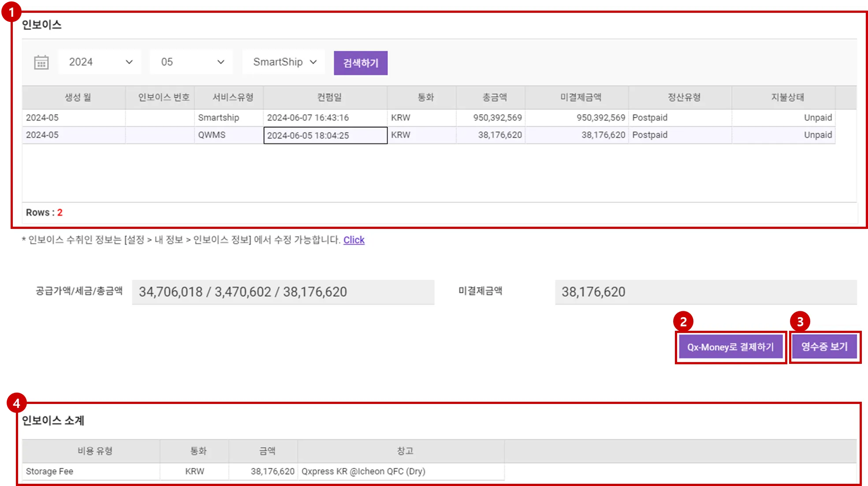Click the calendar icon beside year
This screenshot has height=486, width=868.
(x=41, y=63)
